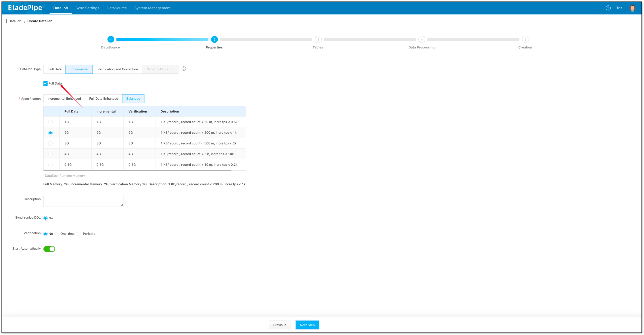The height and width of the screenshot is (335, 644).
Task: Click the Next Step button
Action: 307,325
